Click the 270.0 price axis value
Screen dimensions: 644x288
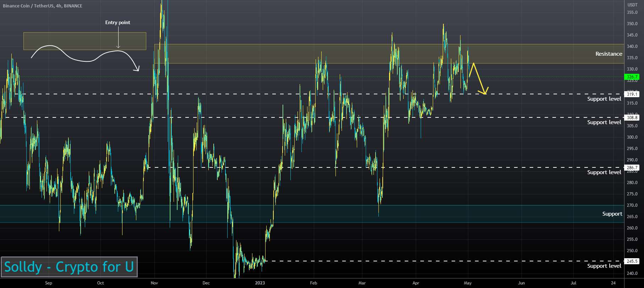[x=632, y=205]
